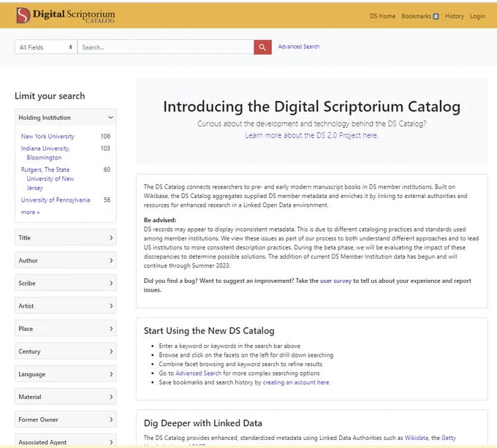This screenshot has width=497, height=448.
Task: Expand the Associated Agent facet
Action: 66,441
